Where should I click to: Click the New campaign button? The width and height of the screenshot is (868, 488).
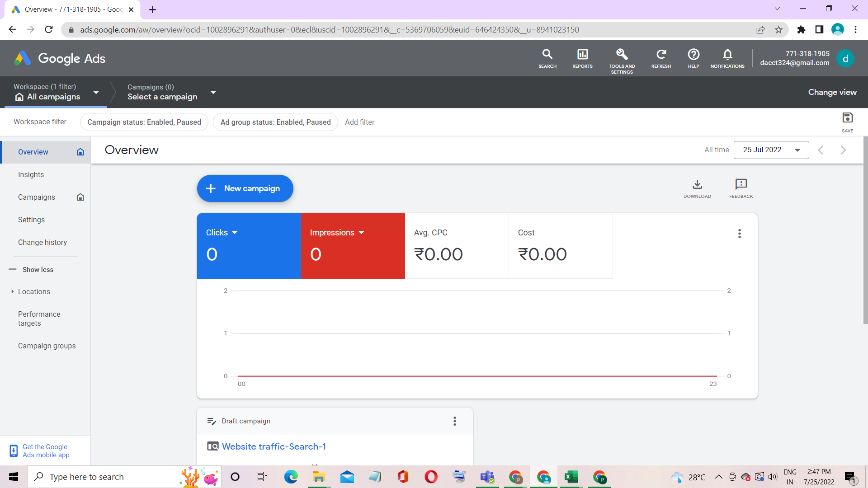pos(245,188)
